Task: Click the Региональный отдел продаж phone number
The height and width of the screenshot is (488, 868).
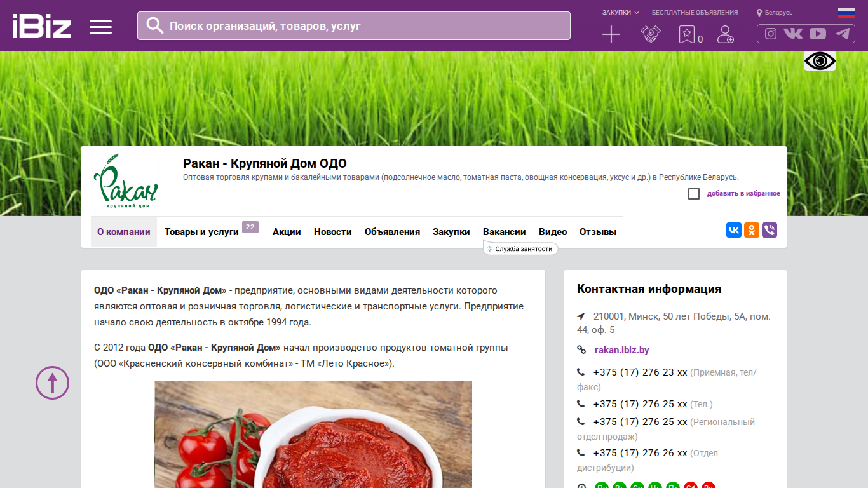Action: 641,422
